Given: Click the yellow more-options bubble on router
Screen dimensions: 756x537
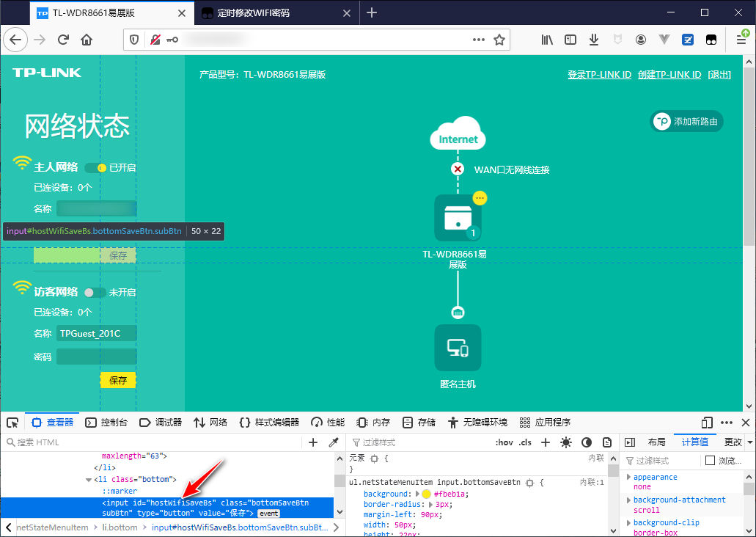Looking at the screenshot, I should coord(480,198).
